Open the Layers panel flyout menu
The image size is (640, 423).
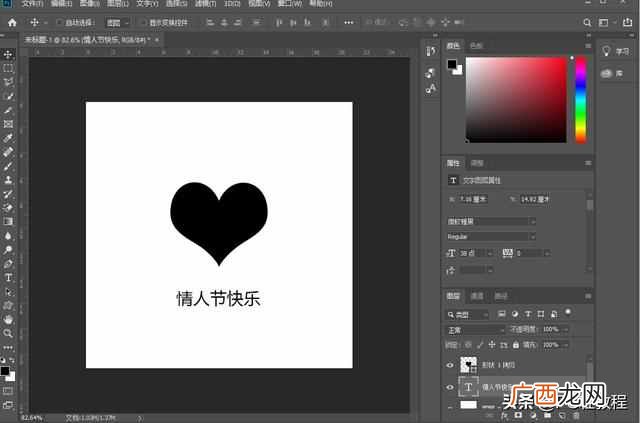588,296
